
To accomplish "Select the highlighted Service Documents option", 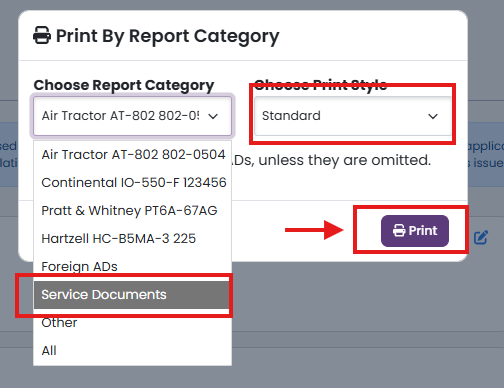I will (133, 295).
